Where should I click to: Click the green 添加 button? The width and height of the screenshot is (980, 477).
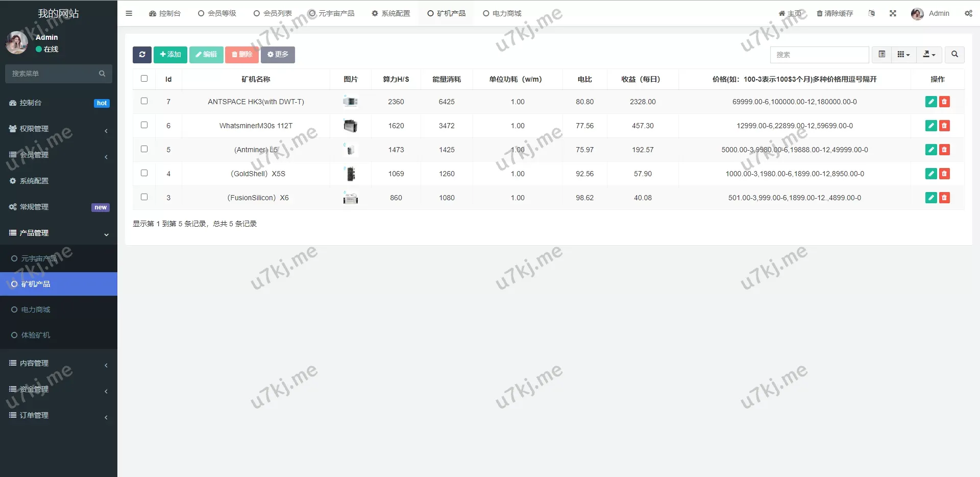170,55
